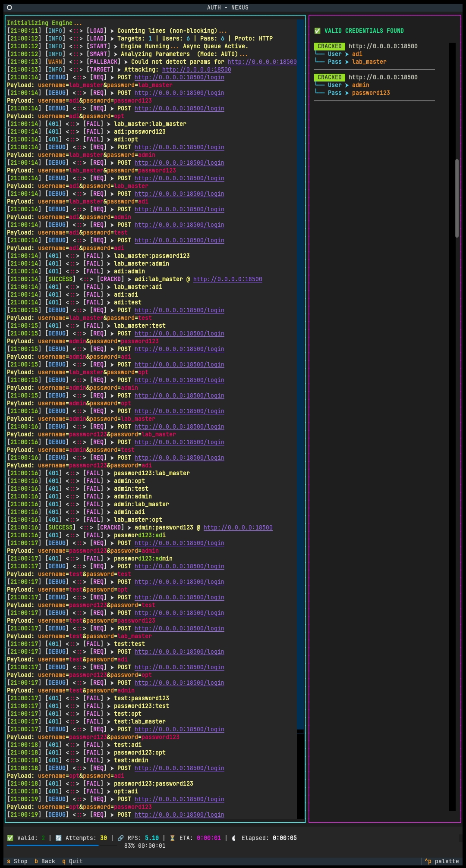Click the moon icon before Elapsed
Screen dimensions: 466x868
pos(234,838)
